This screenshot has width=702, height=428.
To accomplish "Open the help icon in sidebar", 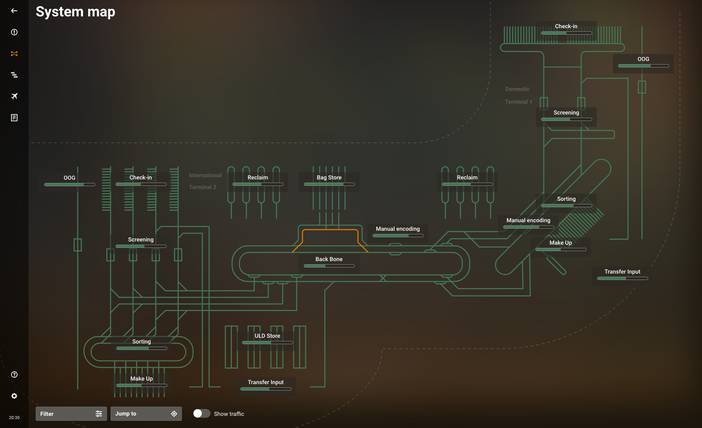I will click(14, 375).
